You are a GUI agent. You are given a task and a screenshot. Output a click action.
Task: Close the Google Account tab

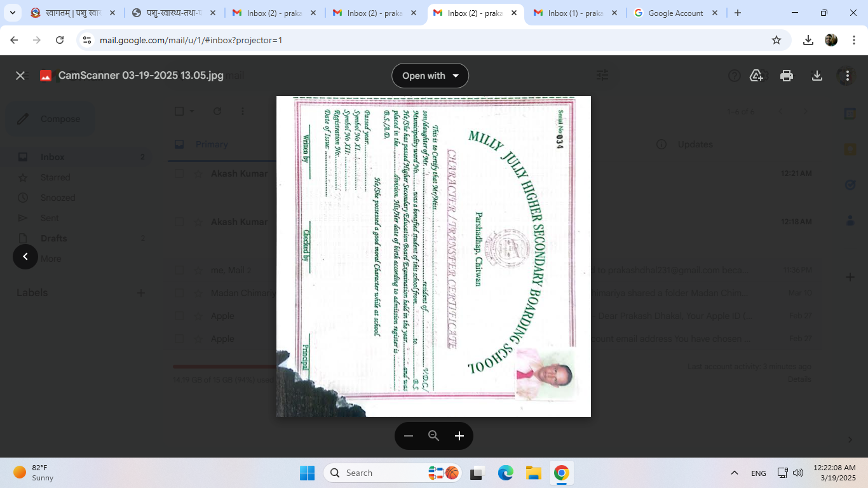714,13
